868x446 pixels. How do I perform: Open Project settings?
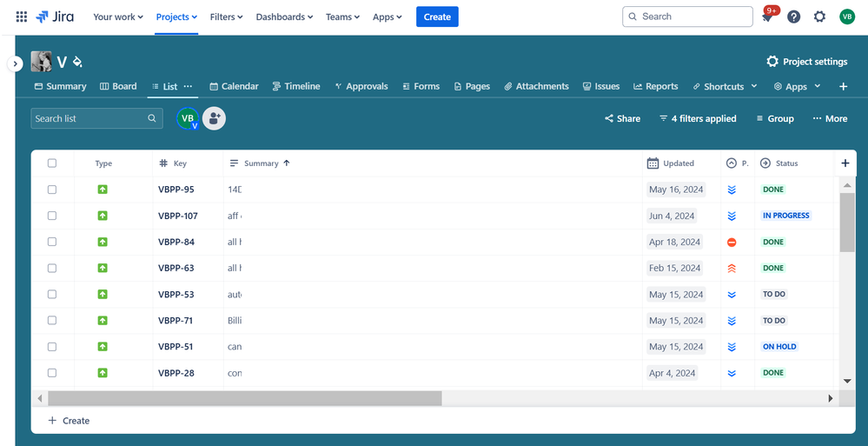[x=807, y=62]
